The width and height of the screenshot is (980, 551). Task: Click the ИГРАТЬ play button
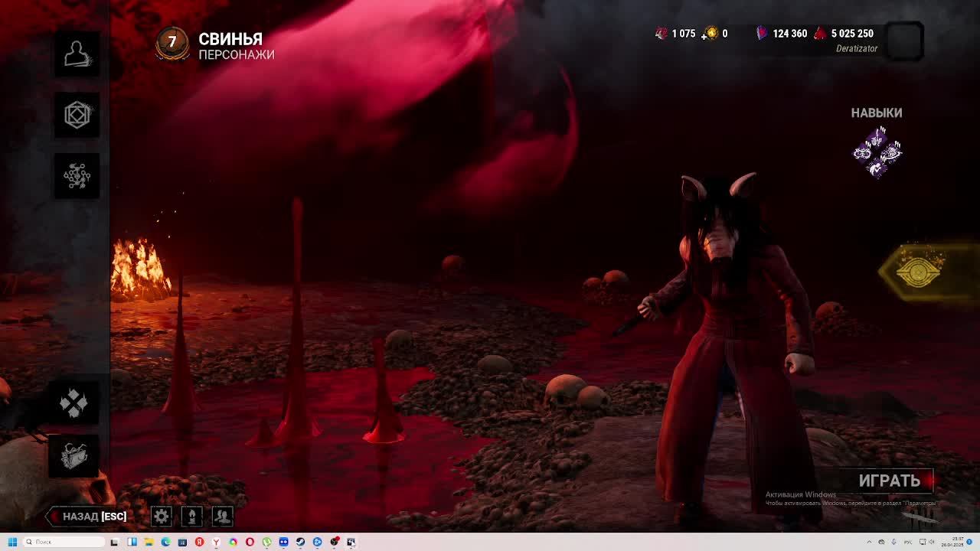point(890,481)
